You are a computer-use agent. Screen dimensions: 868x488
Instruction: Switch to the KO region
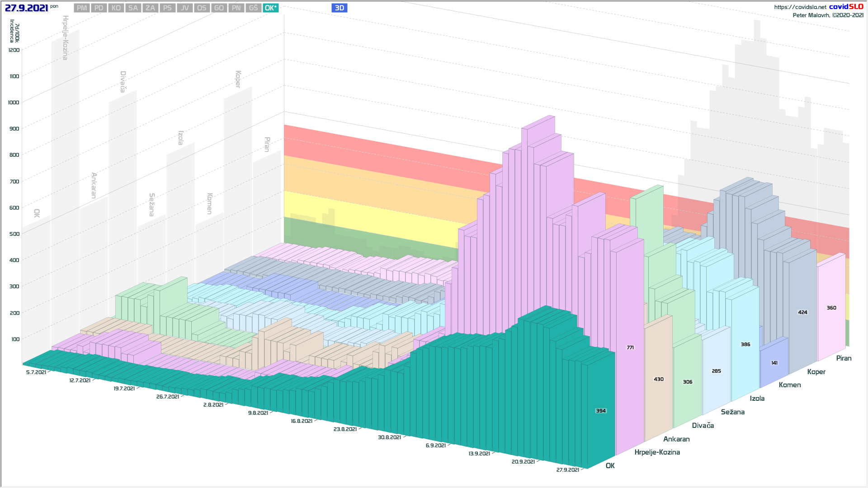click(116, 8)
